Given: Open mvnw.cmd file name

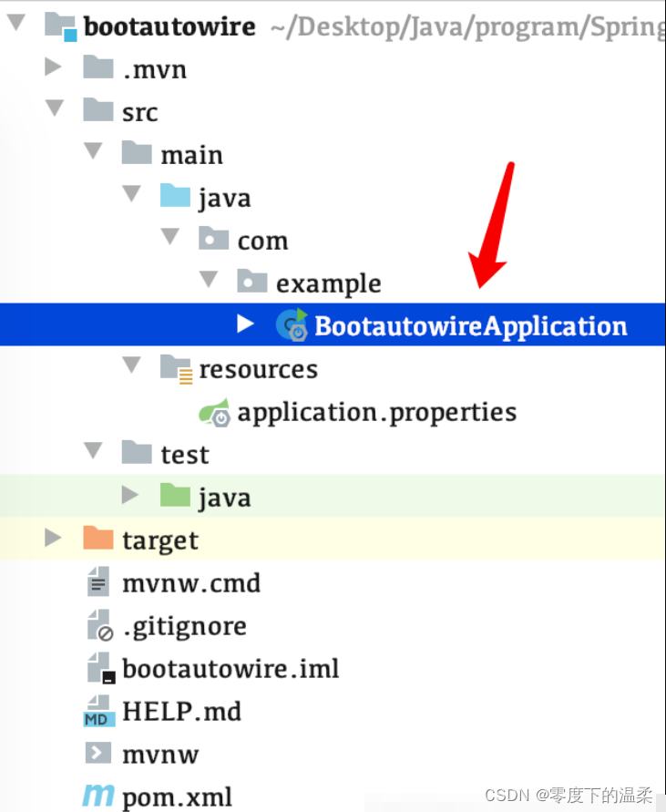Looking at the screenshot, I should 191,584.
